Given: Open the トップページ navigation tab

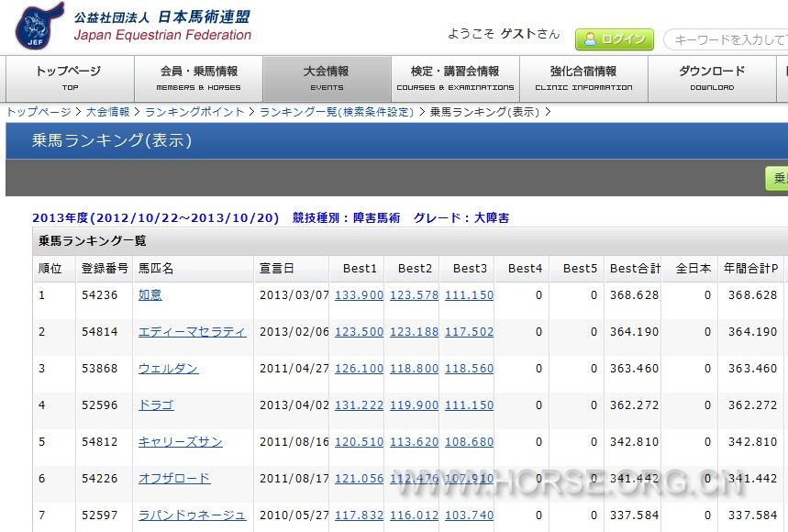Looking at the screenshot, I should point(69,78).
